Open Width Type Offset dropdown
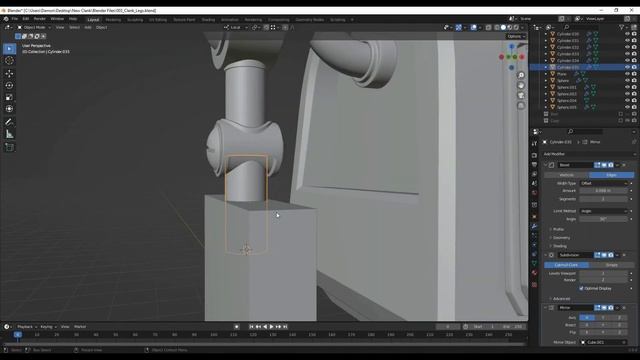The height and width of the screenshot is (360, 640). [603, 184]
